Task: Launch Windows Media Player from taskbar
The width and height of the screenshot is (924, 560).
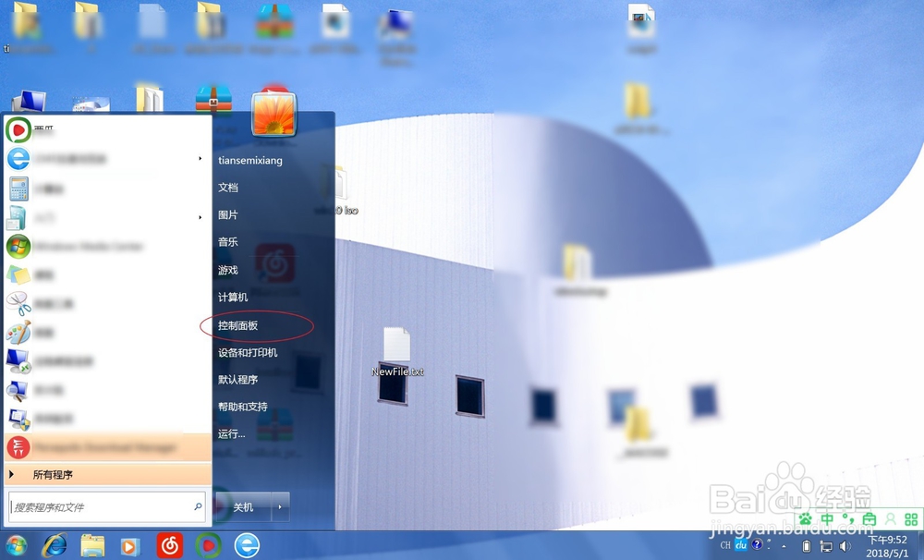Action: [x=130, y=546]
